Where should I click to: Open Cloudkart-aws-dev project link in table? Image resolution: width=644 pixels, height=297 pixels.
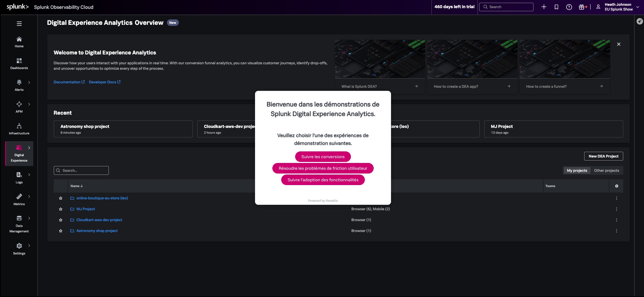point(99,220)
